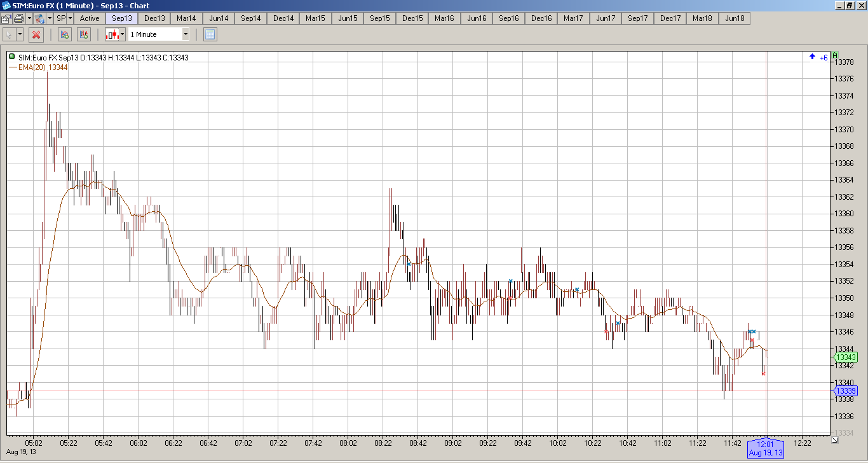
Task: Click the red X delete icon
Action: (x=36, y=34)
